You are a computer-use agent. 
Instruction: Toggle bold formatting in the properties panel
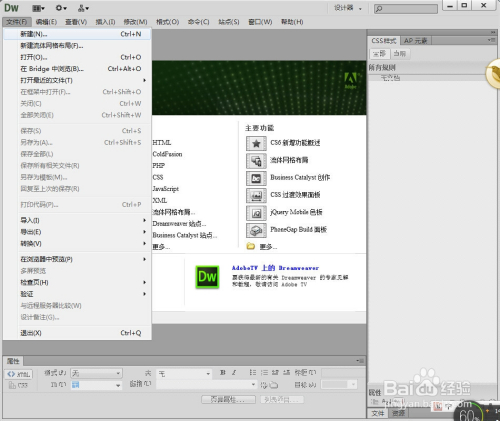click(223, 373)
